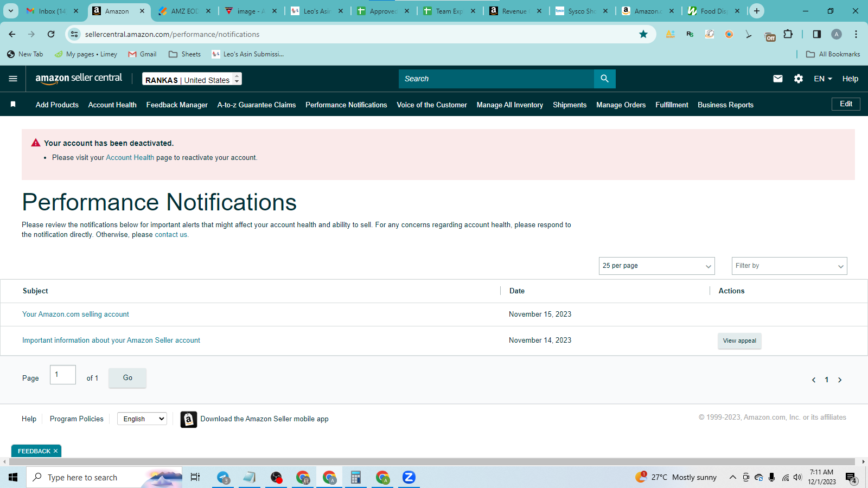Go back to the previous page
This screenshot has height=488, width=868.
[x=12, y=34]
